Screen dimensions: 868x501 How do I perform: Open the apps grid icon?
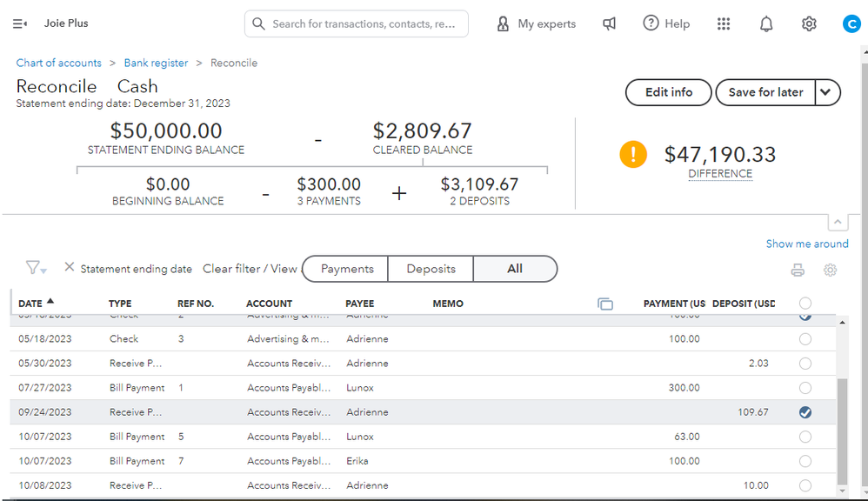(x=724, y=23)
